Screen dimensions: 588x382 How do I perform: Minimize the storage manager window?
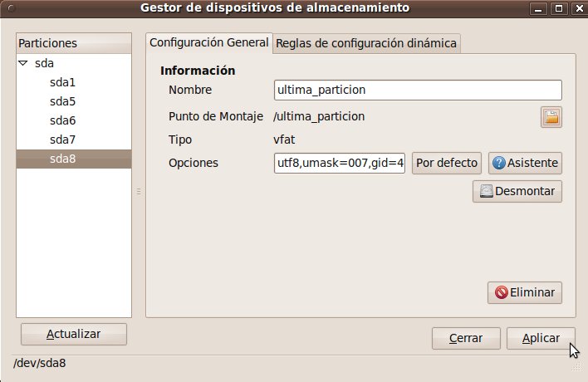(x=538, y=8)
